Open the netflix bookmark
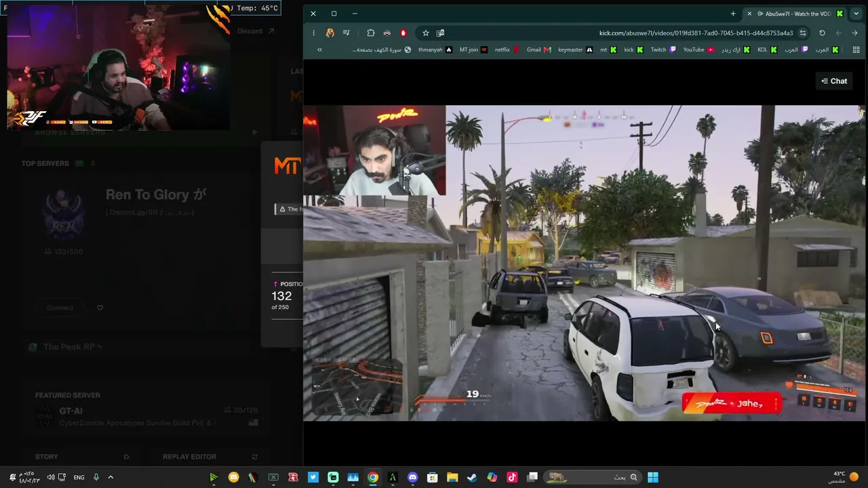Image resolution: width=868 pixels, height=488 pixels. (x=507, y=49)
